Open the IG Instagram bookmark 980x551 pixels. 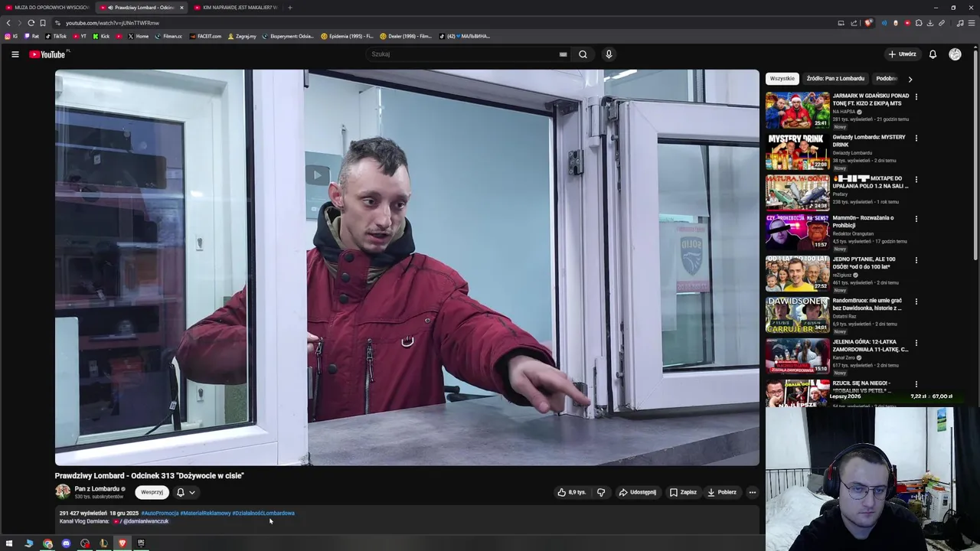11,36
